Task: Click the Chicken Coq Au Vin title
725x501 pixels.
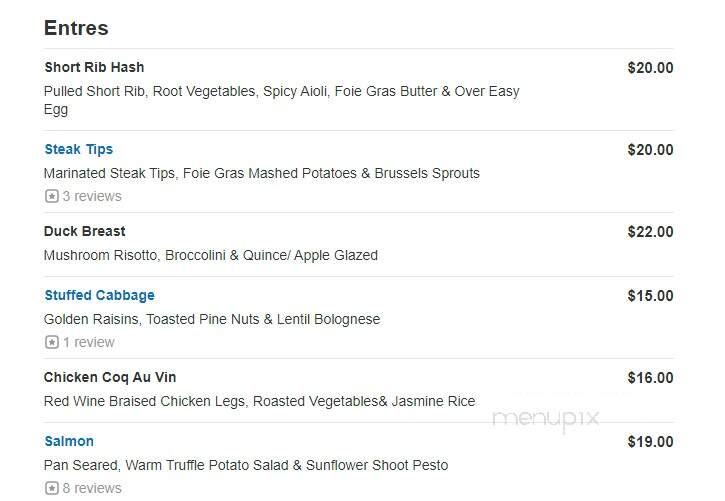Action: point(110,378)
